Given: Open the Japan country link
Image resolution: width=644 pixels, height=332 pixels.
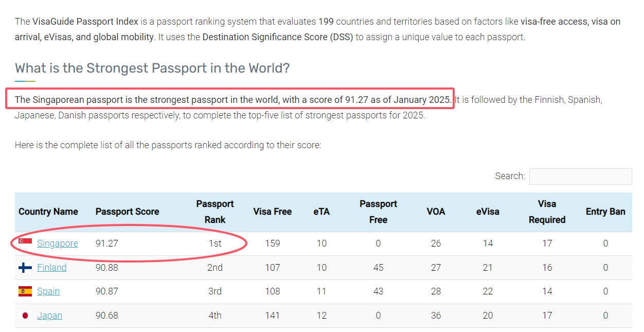Looking at the screenshot, I should click(49, 316).
